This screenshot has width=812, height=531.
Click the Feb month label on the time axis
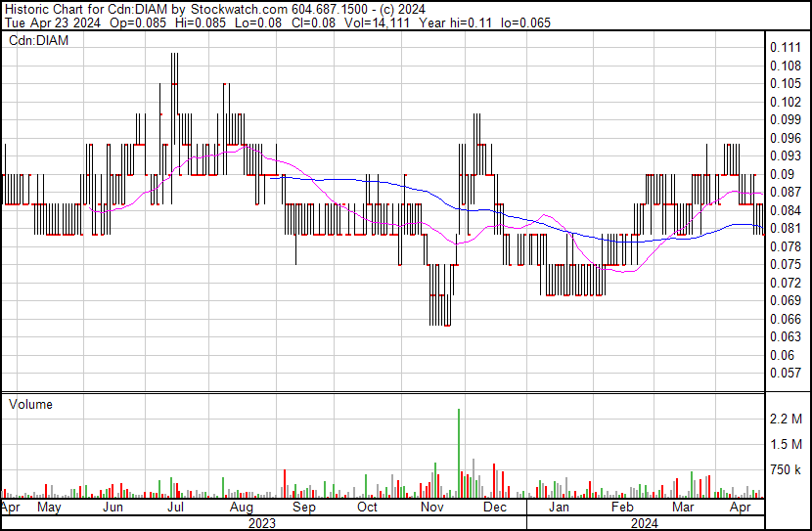[621, 509]
